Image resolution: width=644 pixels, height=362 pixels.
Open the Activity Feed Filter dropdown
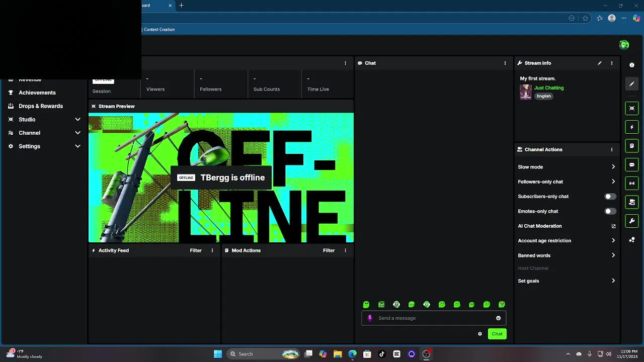point(196,250)
